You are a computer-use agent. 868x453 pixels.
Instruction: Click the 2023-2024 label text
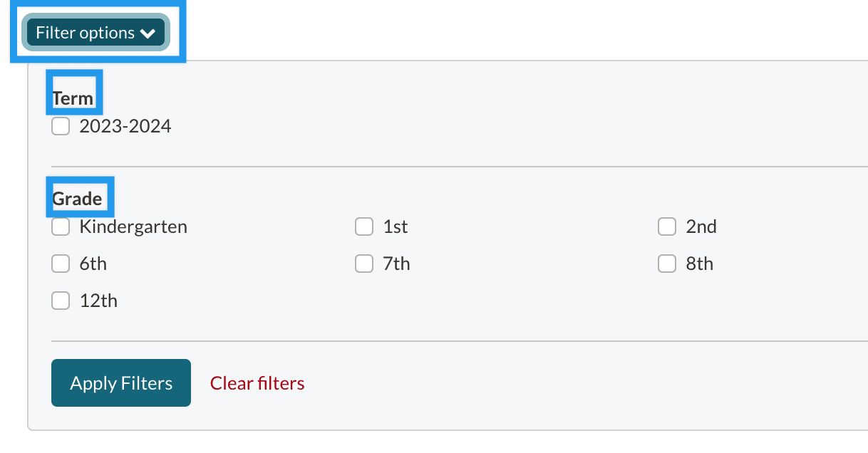pos(125,127)
